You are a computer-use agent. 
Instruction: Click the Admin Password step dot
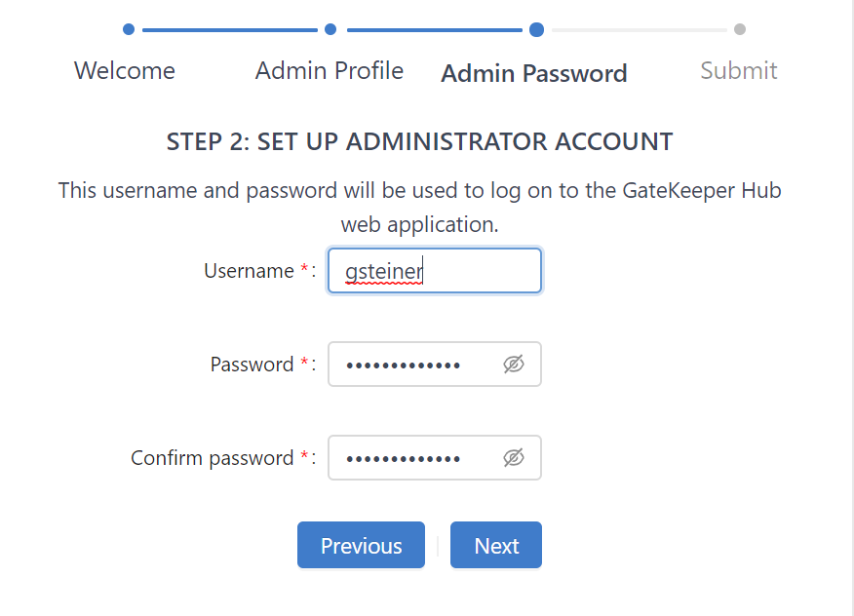pyautogui.click(x=536, y=29)
